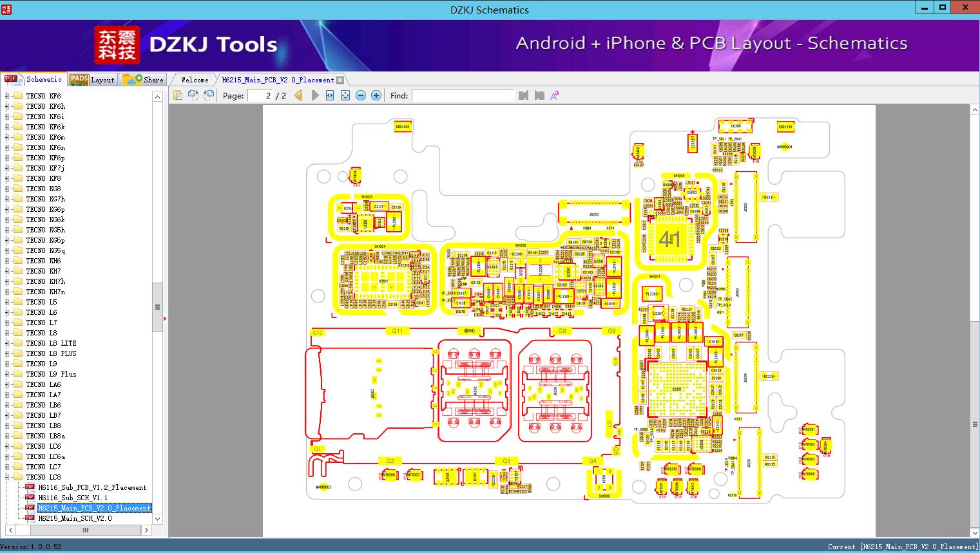Expand the TECNO KG5h folder
The image size is (980, 553).
click(7, 230)
